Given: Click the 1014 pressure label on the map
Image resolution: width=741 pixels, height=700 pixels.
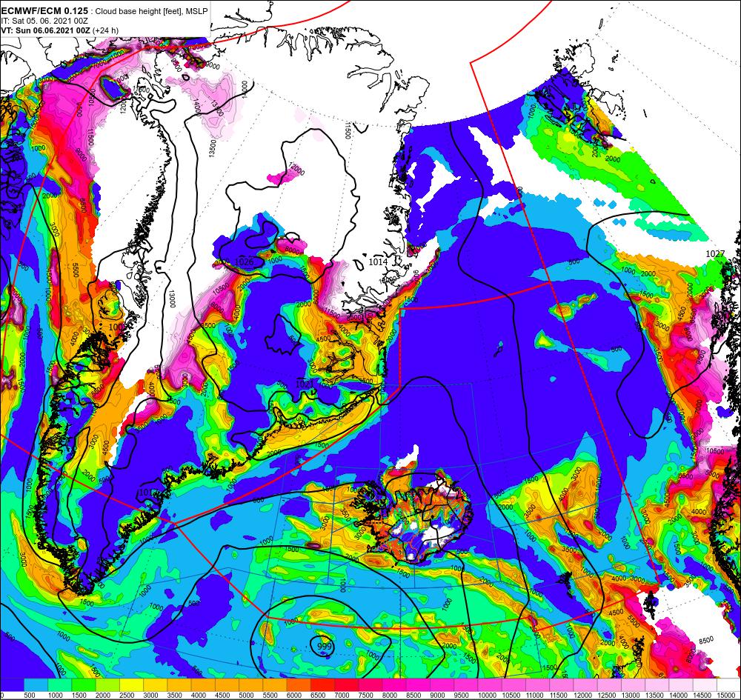Looking at the screenshot, I should pyautogui.click(x=378, y=261).
